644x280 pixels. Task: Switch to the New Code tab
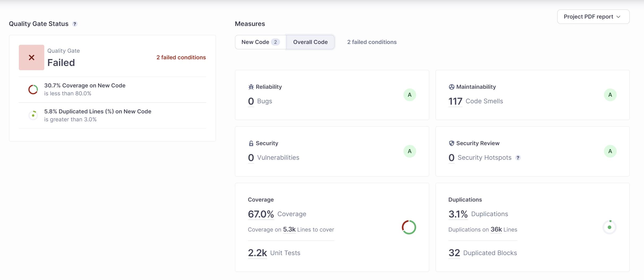[x=260, y=42]
